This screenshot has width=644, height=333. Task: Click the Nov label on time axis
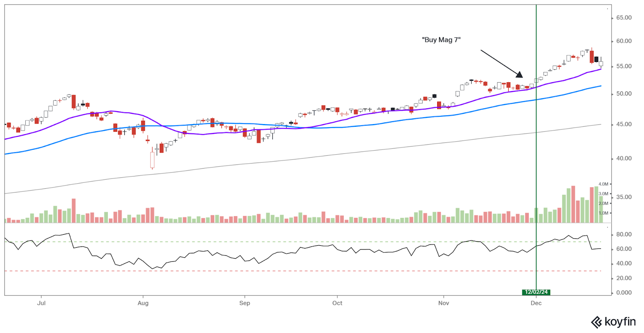pos(444,303)
